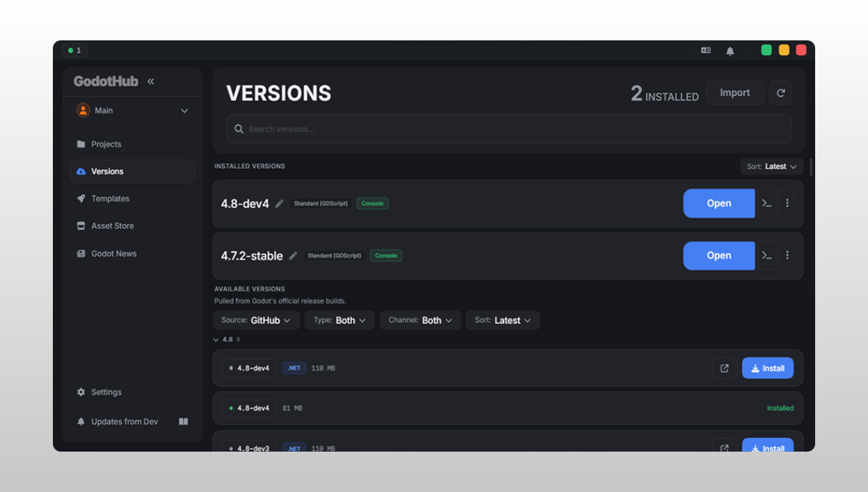Open the Channel: Both dropdown
Viewport: 868px width, 492px height.
coord(420,320)
